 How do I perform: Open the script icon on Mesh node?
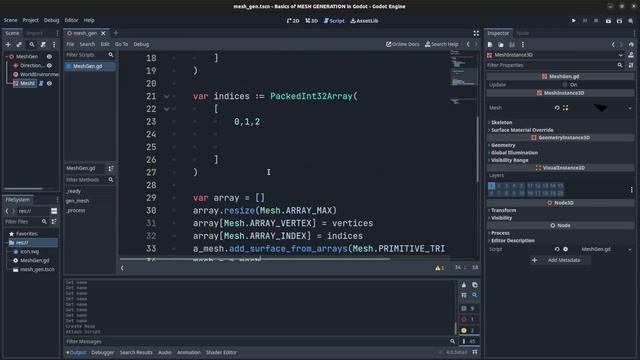tap(41, 83)
